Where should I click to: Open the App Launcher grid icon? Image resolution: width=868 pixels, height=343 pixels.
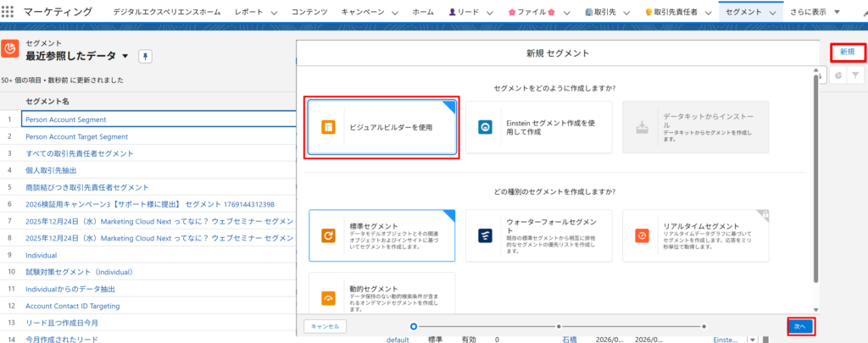[8, 12]
